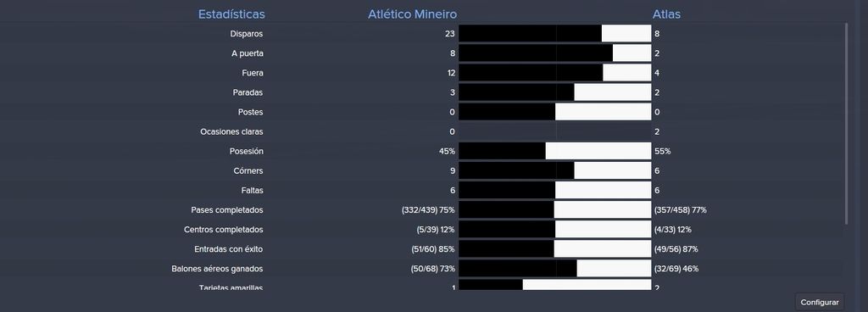Select the Disparos stat label

(247, 34)
